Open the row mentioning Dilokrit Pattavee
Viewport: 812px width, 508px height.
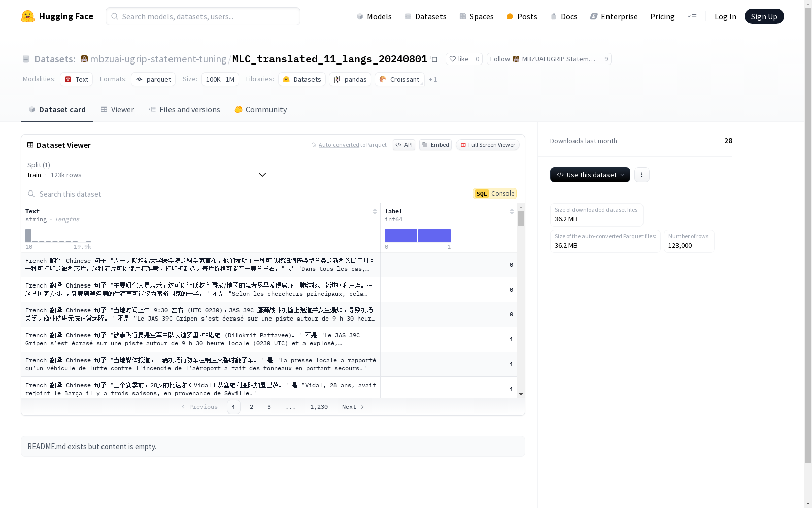pyautogui.click(x=269, y=339)
